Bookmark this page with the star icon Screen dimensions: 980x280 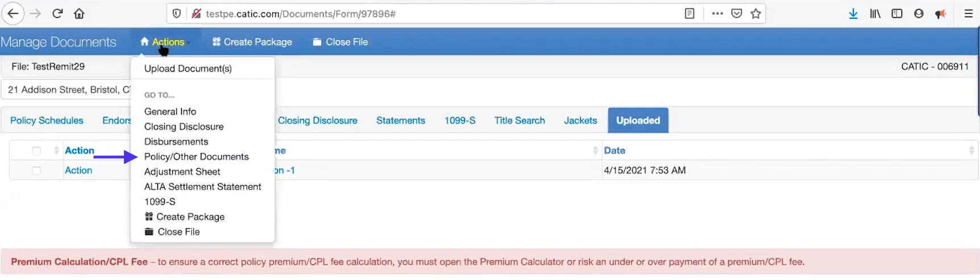(x=755, y=14)
